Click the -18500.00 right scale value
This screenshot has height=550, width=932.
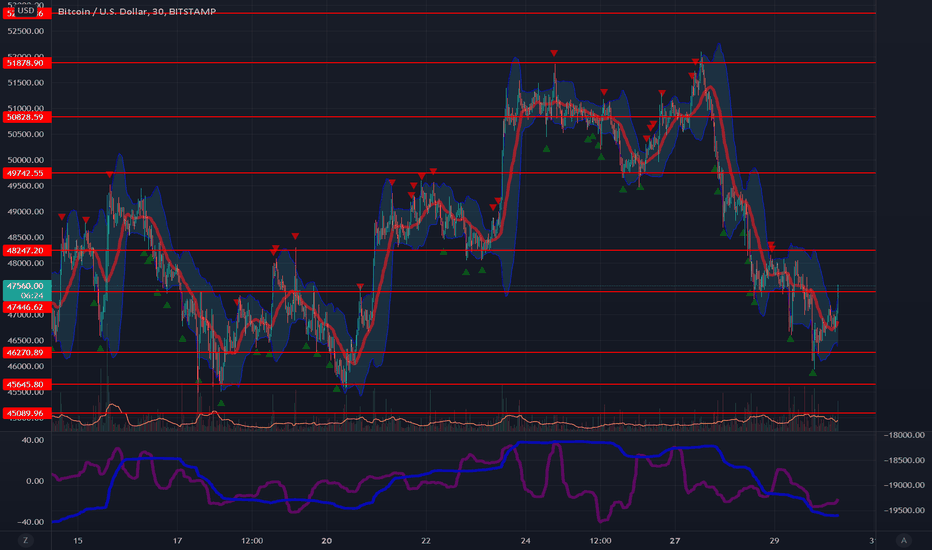(x=903, y=460)
